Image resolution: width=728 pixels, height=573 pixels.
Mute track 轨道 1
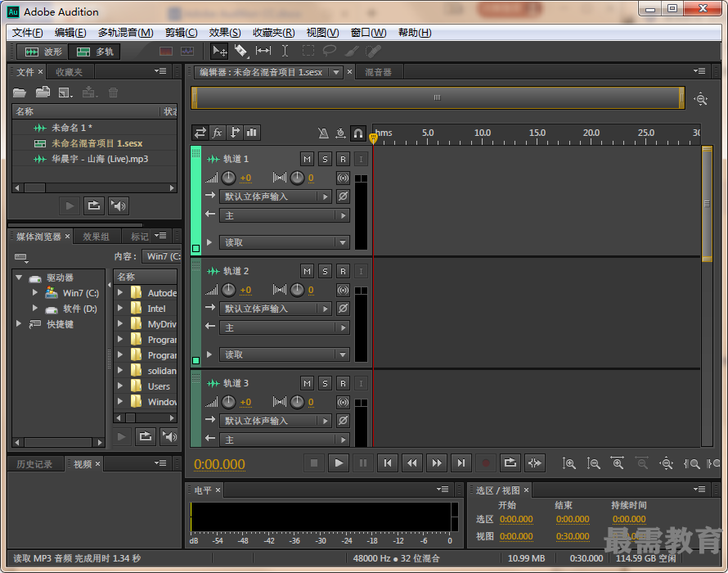[307, 159]
